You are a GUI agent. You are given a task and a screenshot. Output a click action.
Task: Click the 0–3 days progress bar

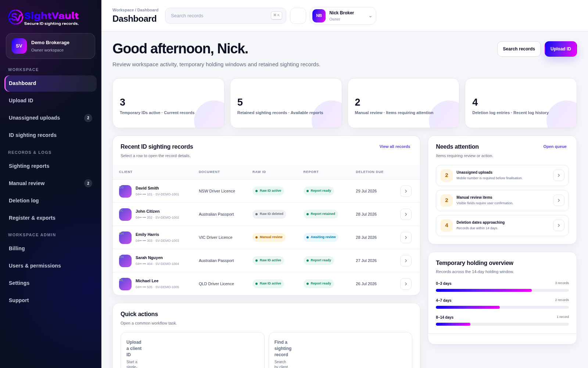pyautogui.click(x=502, y=290)
